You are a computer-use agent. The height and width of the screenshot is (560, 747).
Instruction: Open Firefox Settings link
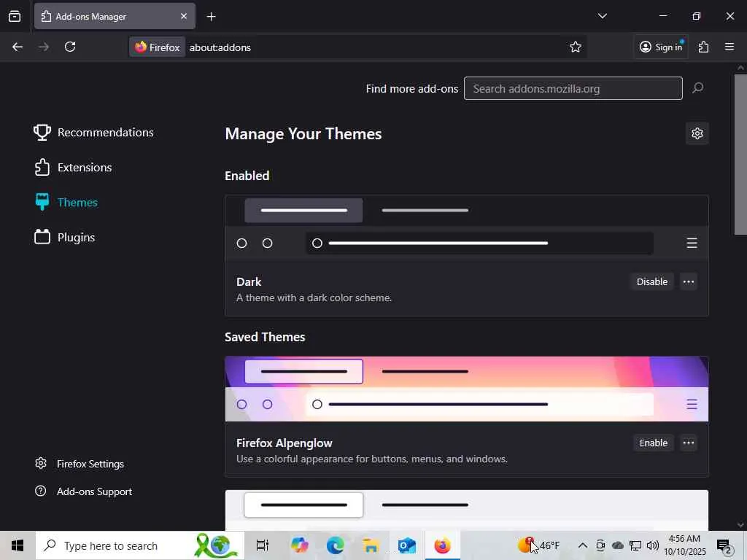click(x=80, y=464)
